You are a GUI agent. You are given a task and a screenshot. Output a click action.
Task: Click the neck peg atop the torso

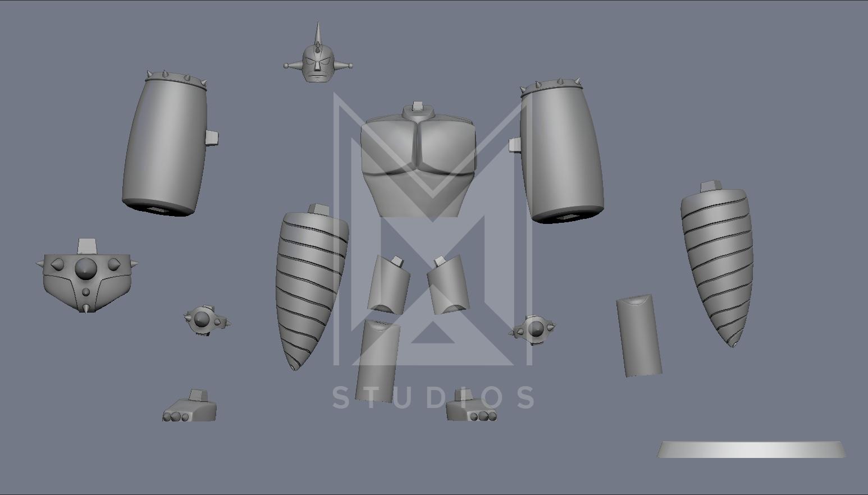click(x=417, y=107)
